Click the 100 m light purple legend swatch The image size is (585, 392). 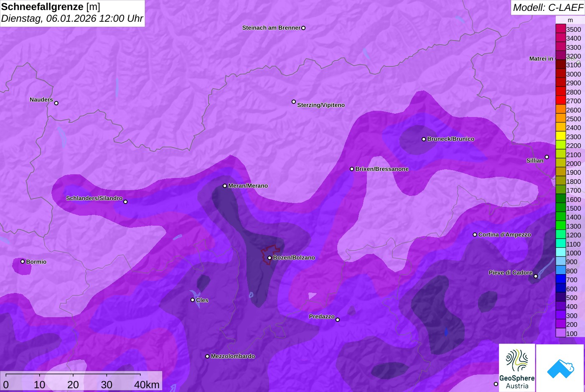pyautogui.click(x=560, y=333)
